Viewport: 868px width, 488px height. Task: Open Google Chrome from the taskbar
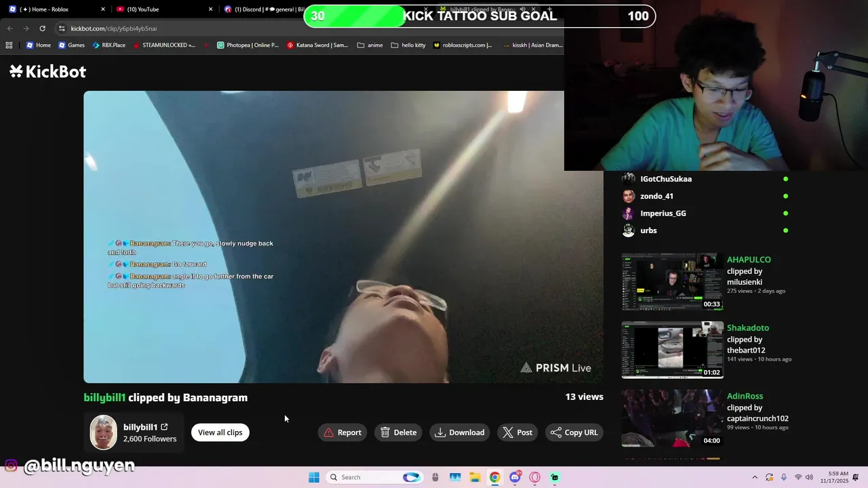(x=495, y=477)
